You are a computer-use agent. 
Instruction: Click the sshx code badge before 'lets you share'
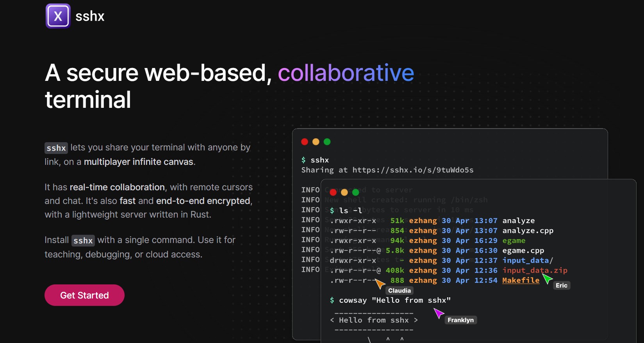56,148
